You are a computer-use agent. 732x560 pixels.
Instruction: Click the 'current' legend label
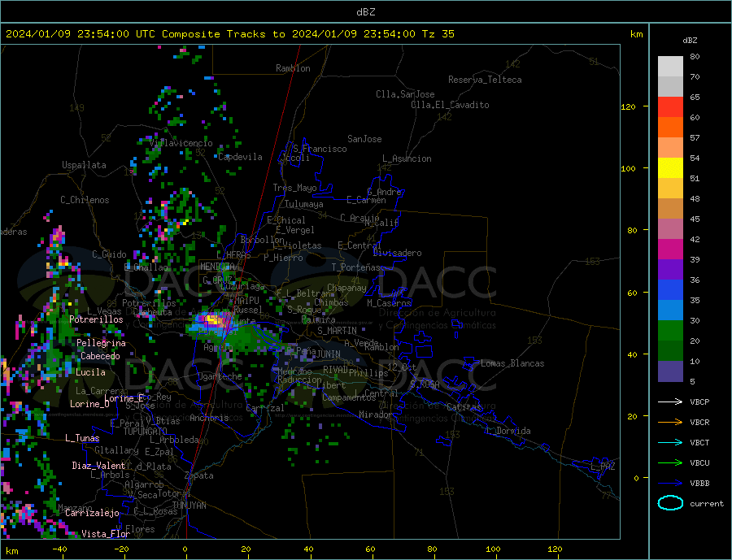(x=707, y=504)
